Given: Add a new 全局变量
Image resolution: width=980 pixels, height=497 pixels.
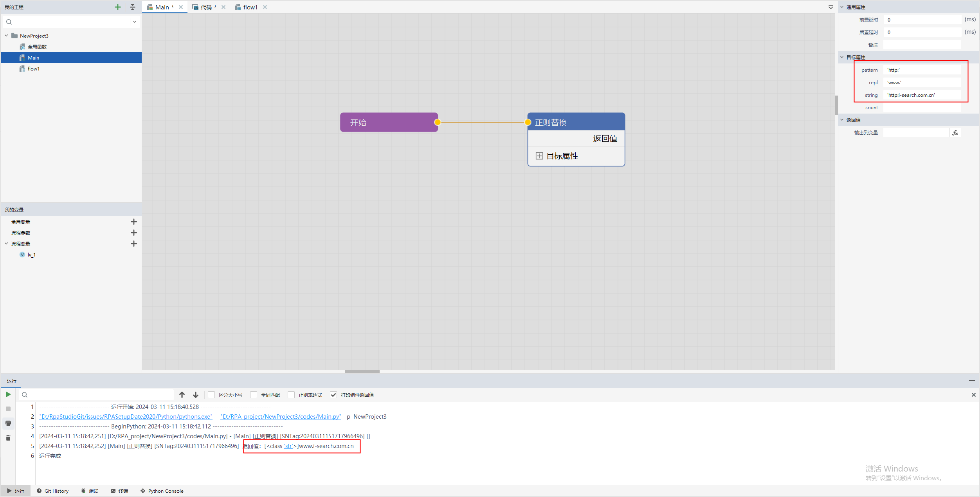Looking at the screenshot, I should pos(134,222).
